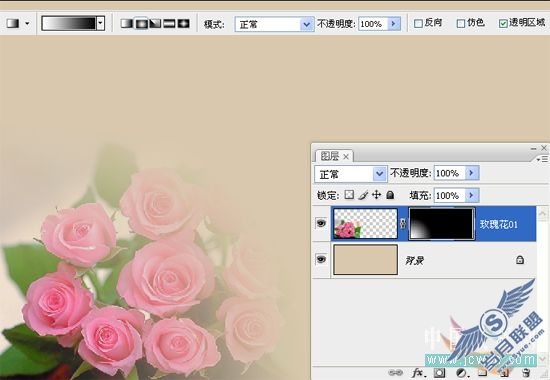
Task: Toggle lock image pixels brush icon
Action: 363,195
